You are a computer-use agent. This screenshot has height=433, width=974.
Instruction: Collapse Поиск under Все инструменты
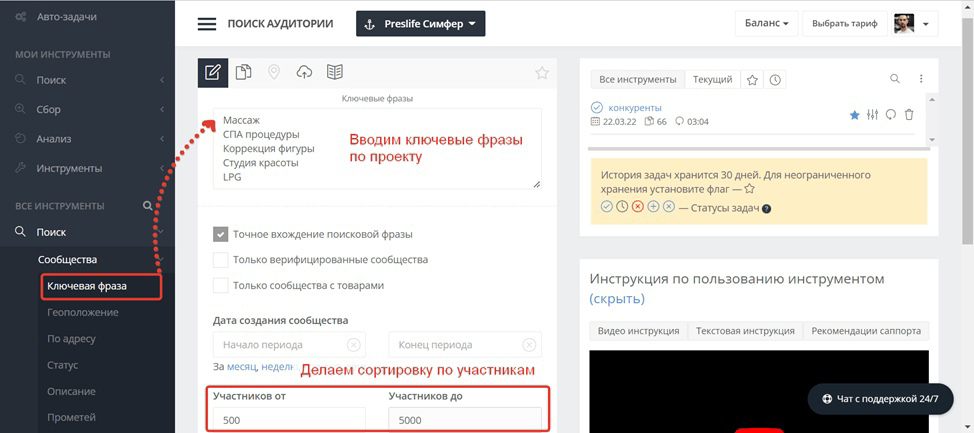coord(87,232)
